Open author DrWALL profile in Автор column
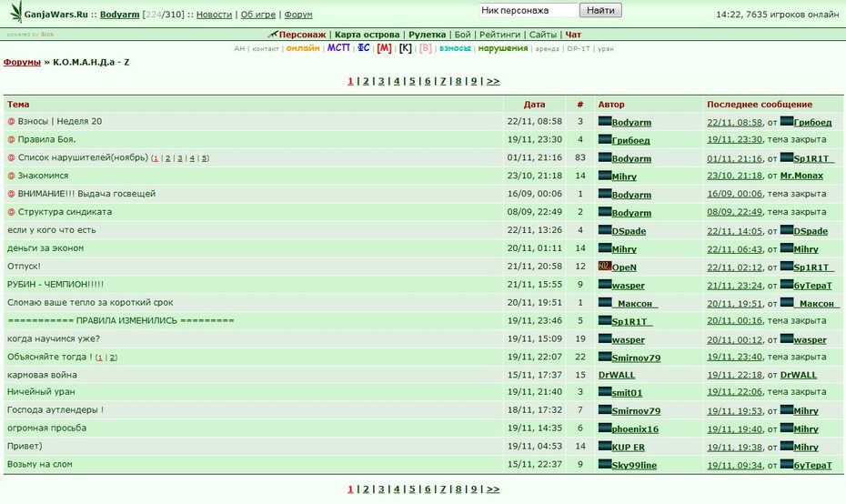The image size is (846, 504). point(617,375)
